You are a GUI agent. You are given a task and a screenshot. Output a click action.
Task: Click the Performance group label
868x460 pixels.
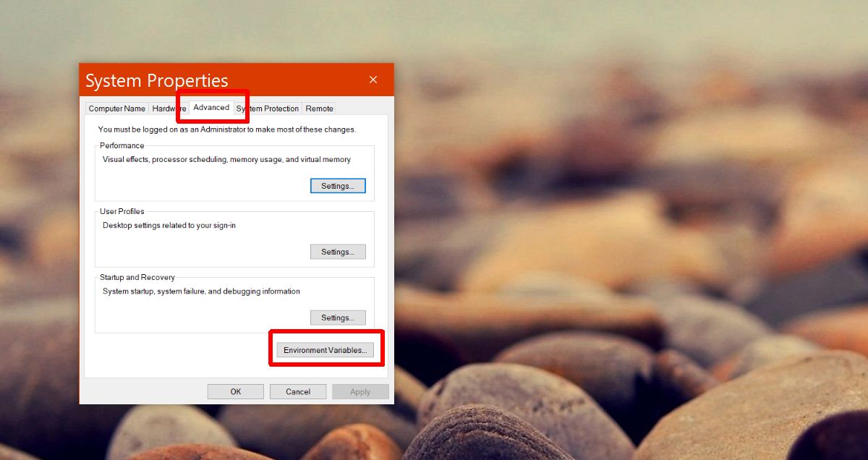[122, 145]
